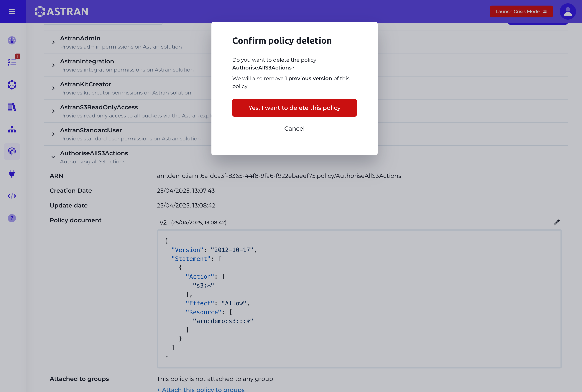Expand the AstranIntegration policy row
Screen dimensions: 582x392
coord(53,65)
